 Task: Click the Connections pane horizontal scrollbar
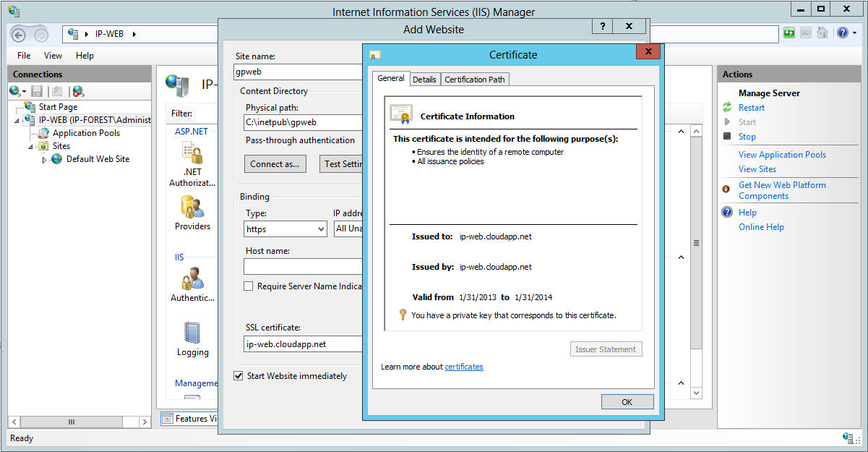pyautogui.click(x=71, y=422)
